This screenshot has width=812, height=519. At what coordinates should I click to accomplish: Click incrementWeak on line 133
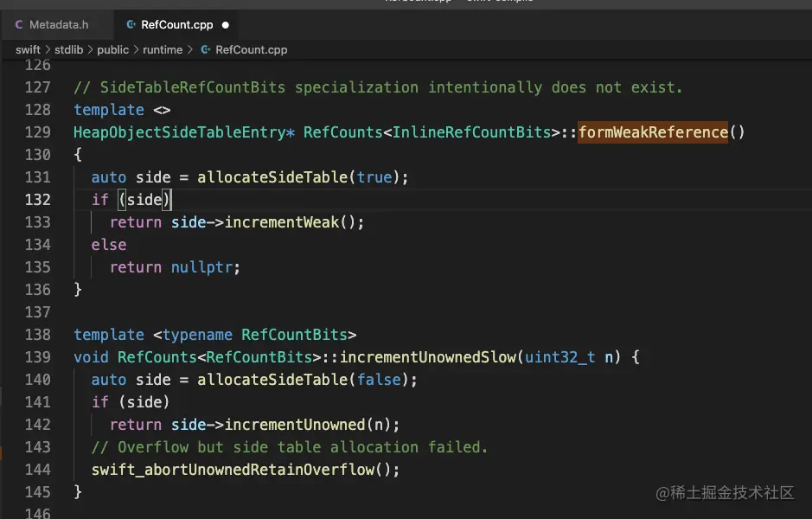[x=282, y=222]
